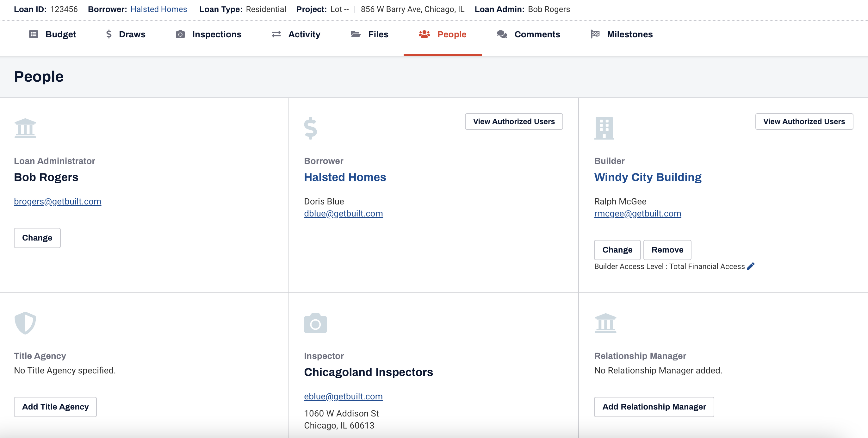868x438 pixels.
Task: Click the Relationship Manager bank icon
Action: (605, 323)
